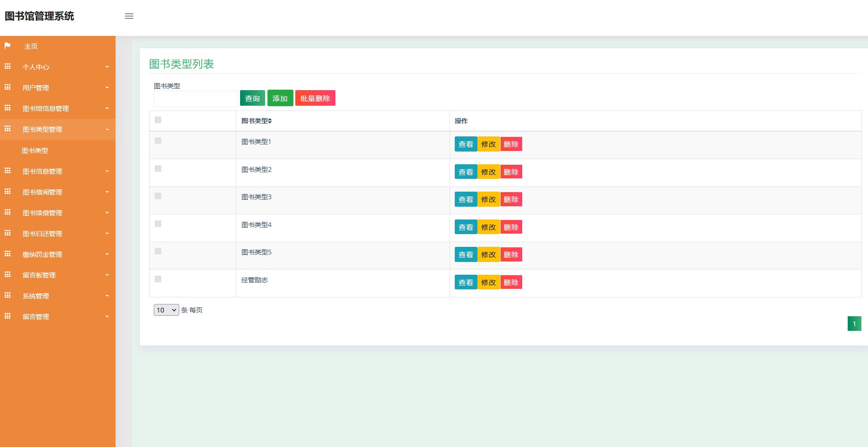Click 修改 for 图书类型2
The width and height of the screenshot is (868, 447).
coord(489,172)
